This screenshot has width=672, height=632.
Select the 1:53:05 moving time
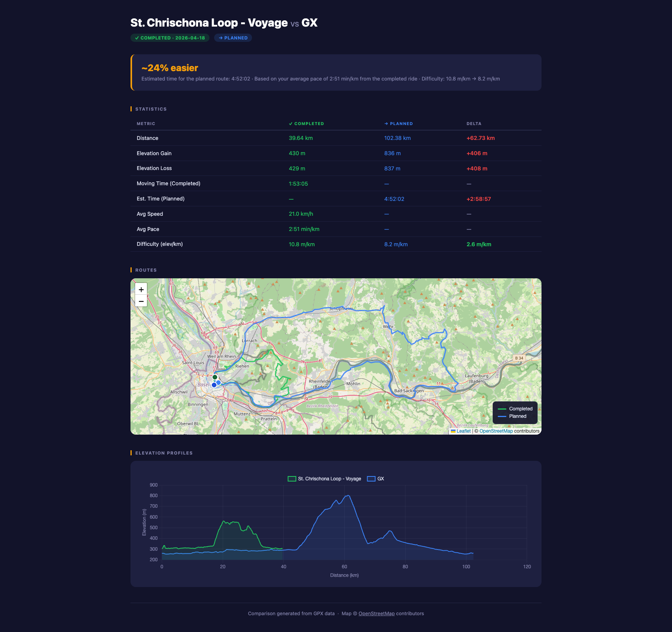coord(298,184)
